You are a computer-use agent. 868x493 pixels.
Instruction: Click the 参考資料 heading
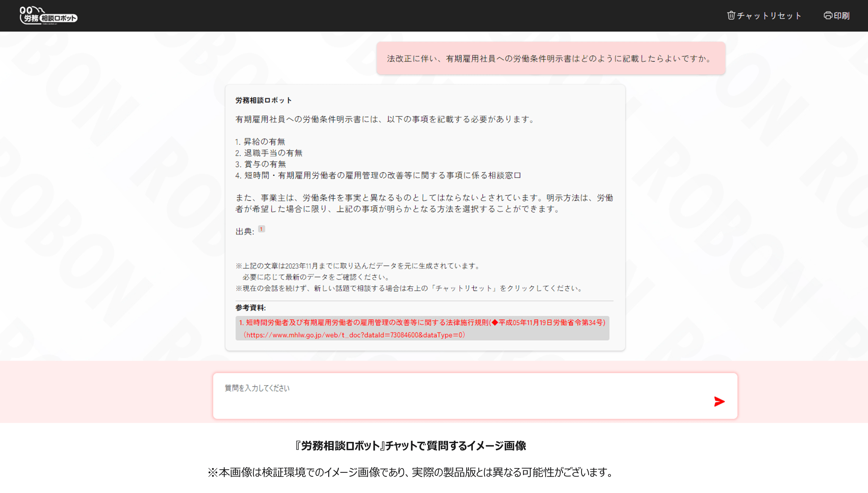(251, 308)
